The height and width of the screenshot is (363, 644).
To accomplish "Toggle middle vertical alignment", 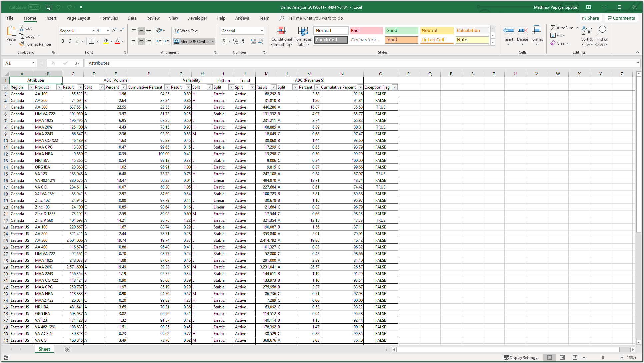I will click(x=141, y=31).
